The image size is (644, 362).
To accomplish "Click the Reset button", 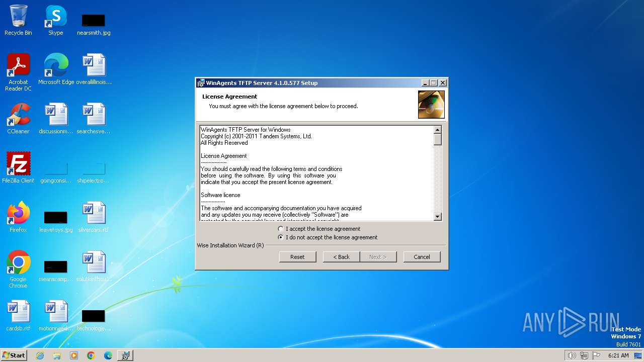I will pos(297,257).
